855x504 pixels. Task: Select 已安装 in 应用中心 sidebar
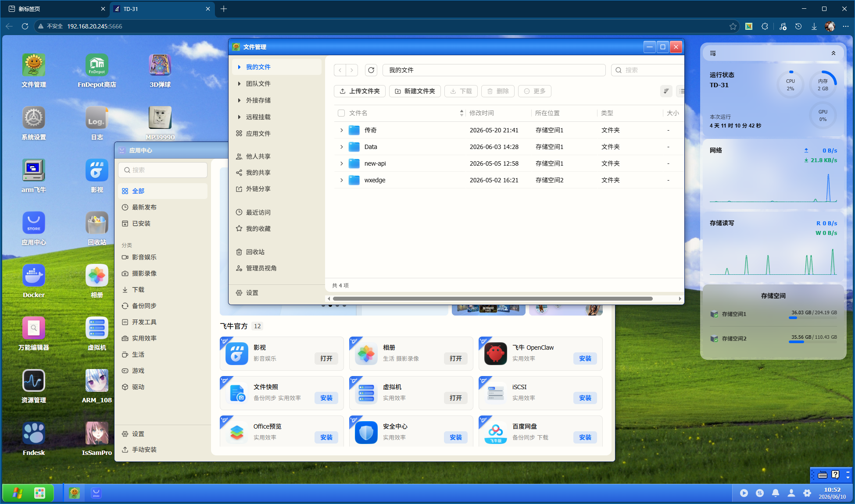163,224
